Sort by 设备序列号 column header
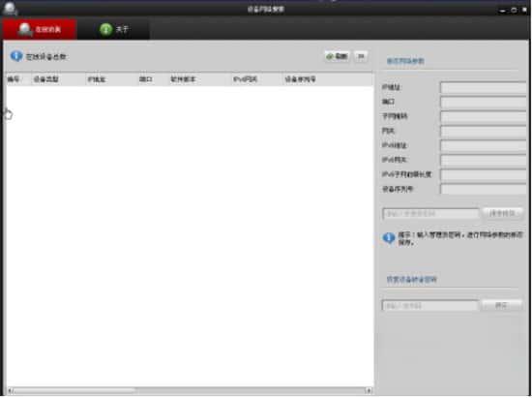Viewport: 532px width, 398px height. click(300, 79)
